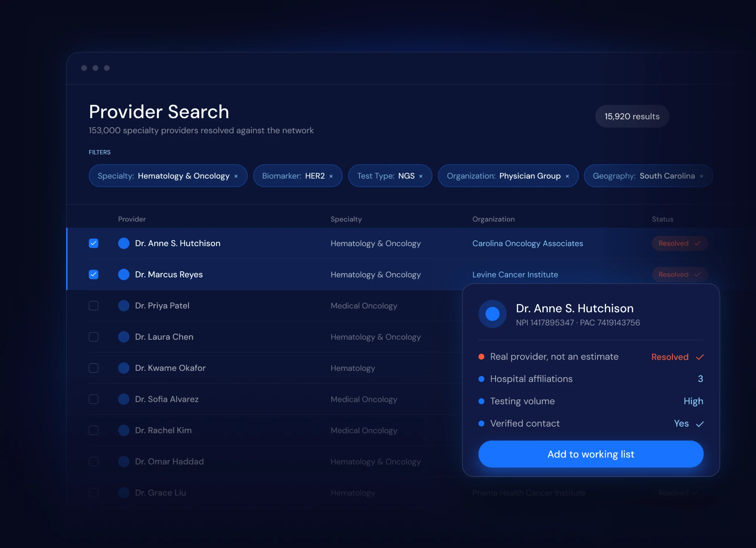This screenshot has width=756, height=548.
Task: Sort by Organization column header
Action: (493, 219)
